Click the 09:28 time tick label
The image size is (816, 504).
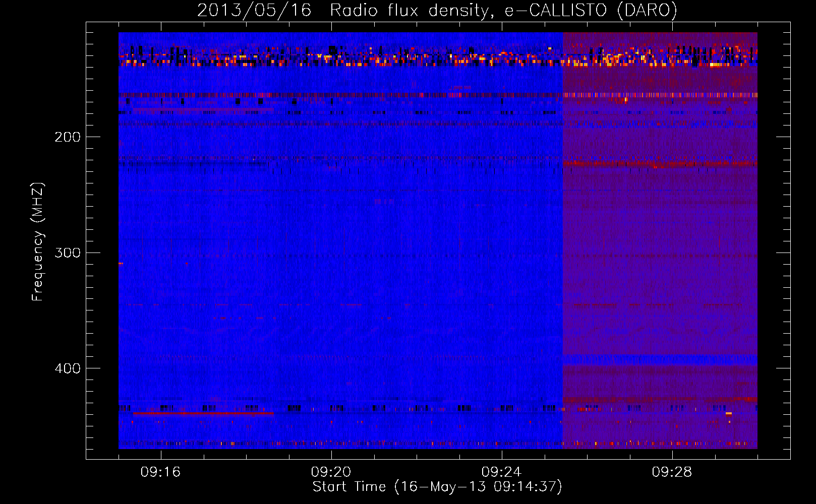[672, 472]
